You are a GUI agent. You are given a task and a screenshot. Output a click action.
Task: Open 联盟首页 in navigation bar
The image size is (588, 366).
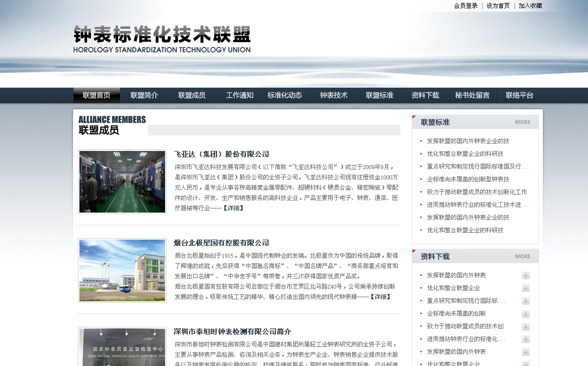(x=97, y=96)
